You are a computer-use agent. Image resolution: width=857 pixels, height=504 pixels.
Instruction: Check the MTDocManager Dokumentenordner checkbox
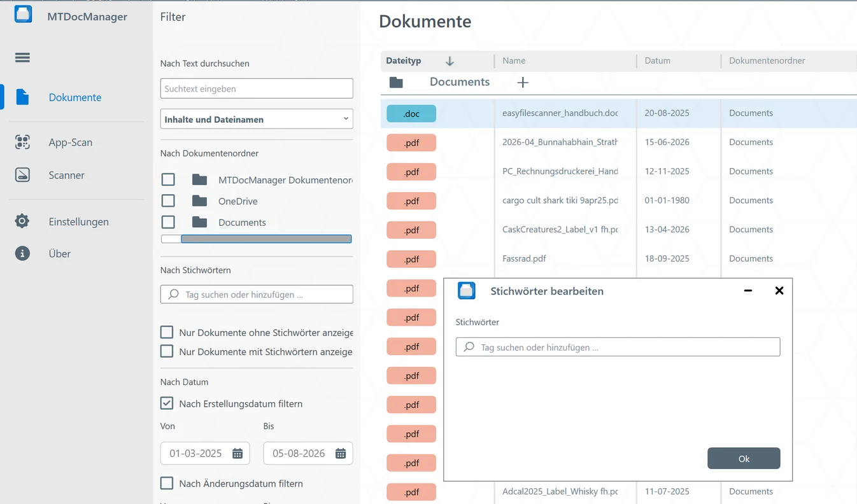(x=168, y=179)
